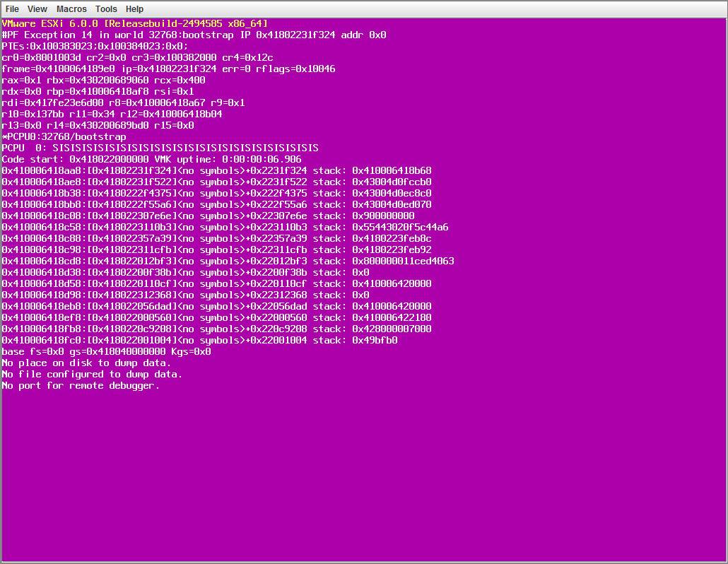This screenshot has width=728, height=564.
Task: Click stack trace line 0x410006418c08
Action: click(x=209, y=216)
